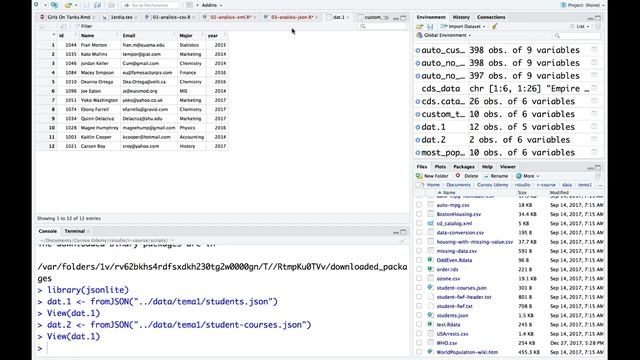Open the Addins dropdown menu
The width and height of the screenshot is (640, 360).
click(x=212, y=5)
